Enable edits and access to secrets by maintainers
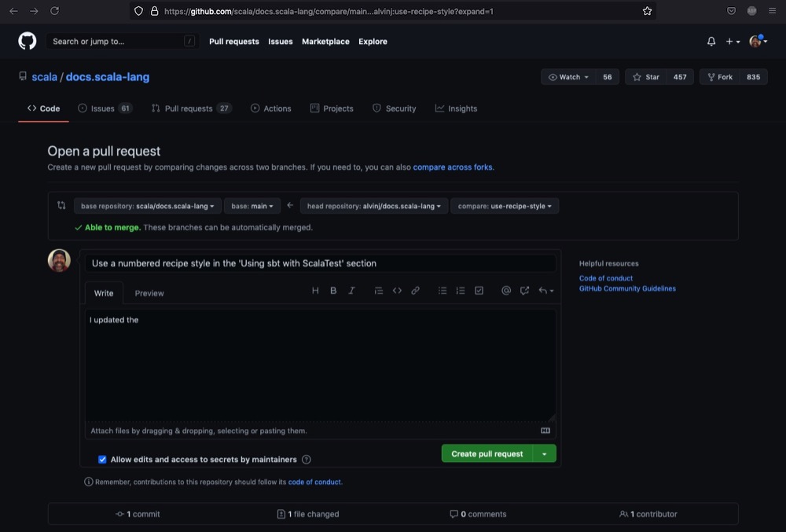Screen dimensions: 786x532 [x=102, y=459]
